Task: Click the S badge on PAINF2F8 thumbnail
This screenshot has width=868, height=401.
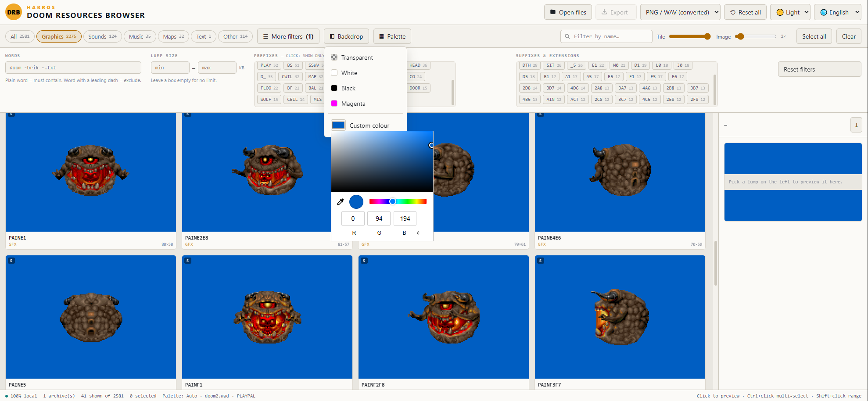Action: (x=364, y=261)
